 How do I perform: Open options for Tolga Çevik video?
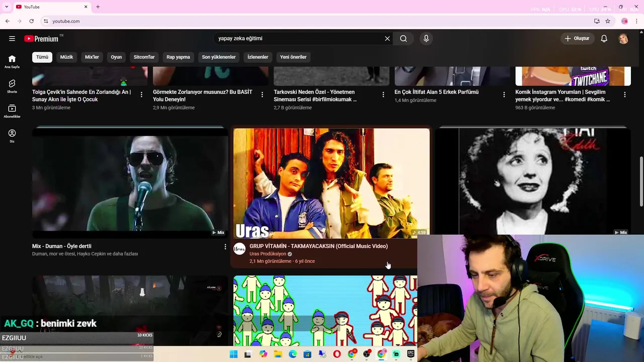(x=141, y=95)
